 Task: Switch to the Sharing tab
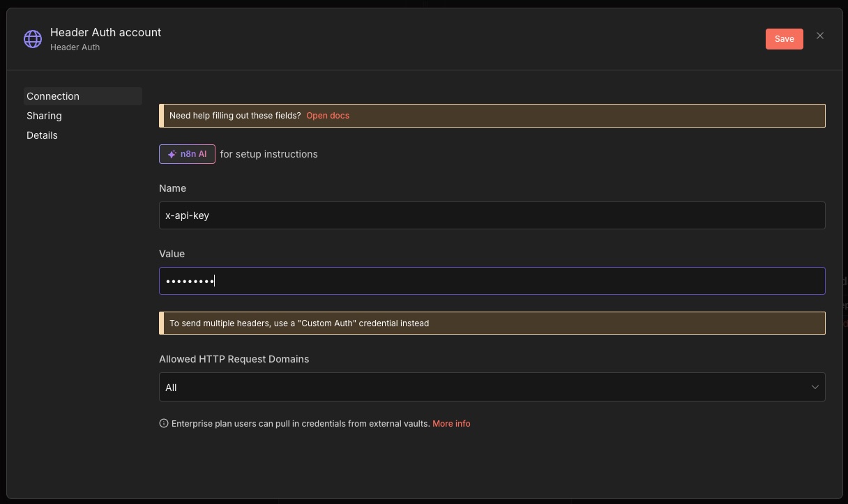click(44, 116)
